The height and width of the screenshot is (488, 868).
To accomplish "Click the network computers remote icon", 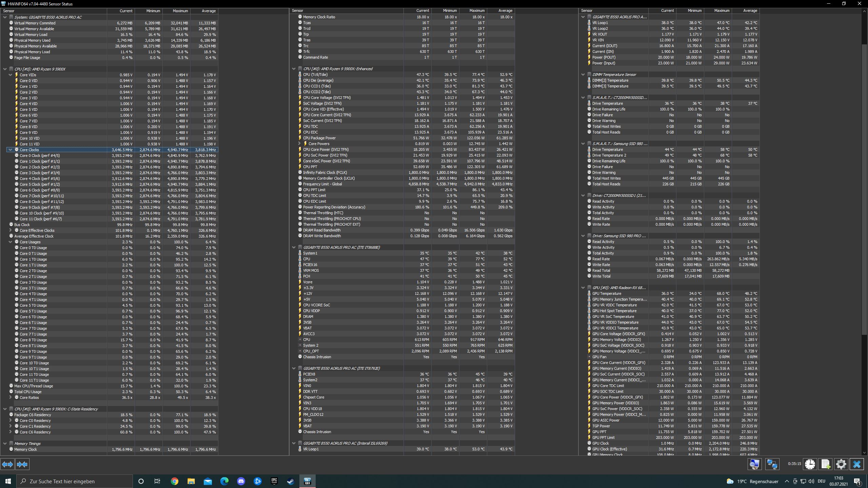I will tap(772, 464).
